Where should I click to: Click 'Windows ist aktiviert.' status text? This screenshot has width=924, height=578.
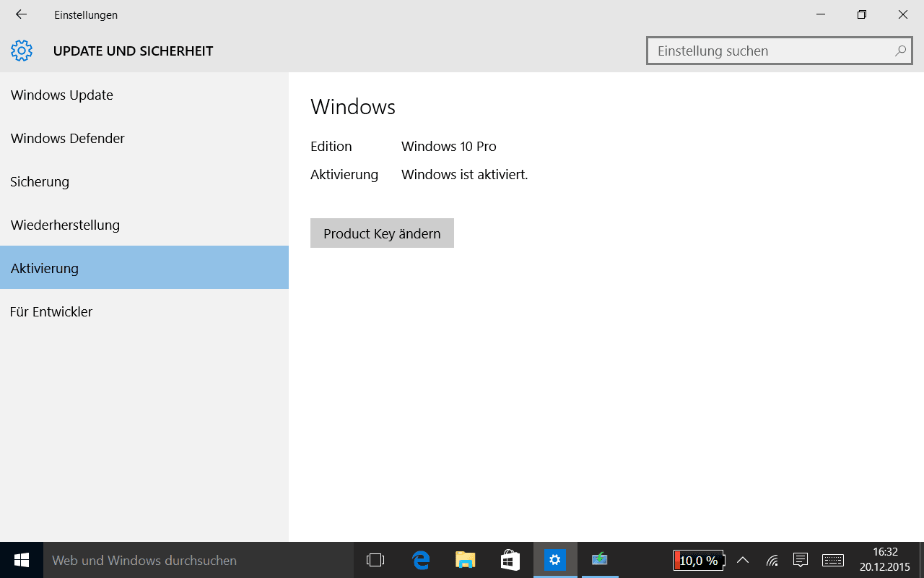point(465,174)
